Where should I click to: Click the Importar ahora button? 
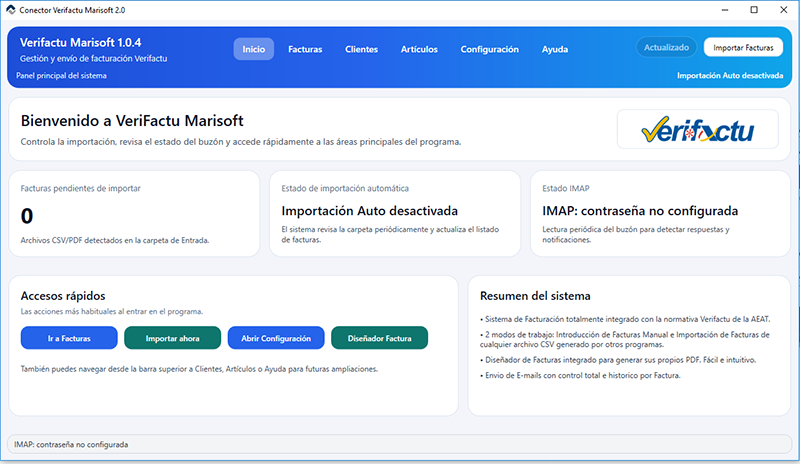(x=172, y=338)
